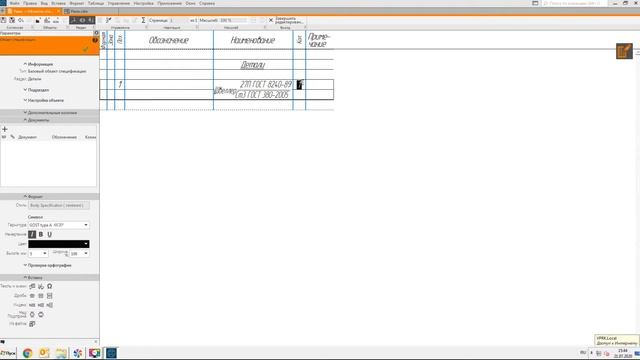Click the X finish-editing icon

pos(271,20)
